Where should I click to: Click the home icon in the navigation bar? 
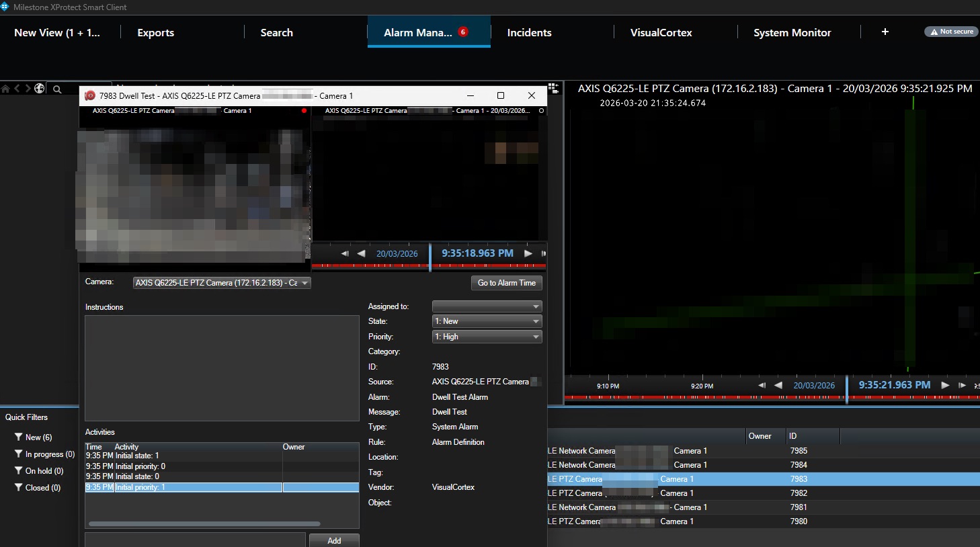(5, 89)
